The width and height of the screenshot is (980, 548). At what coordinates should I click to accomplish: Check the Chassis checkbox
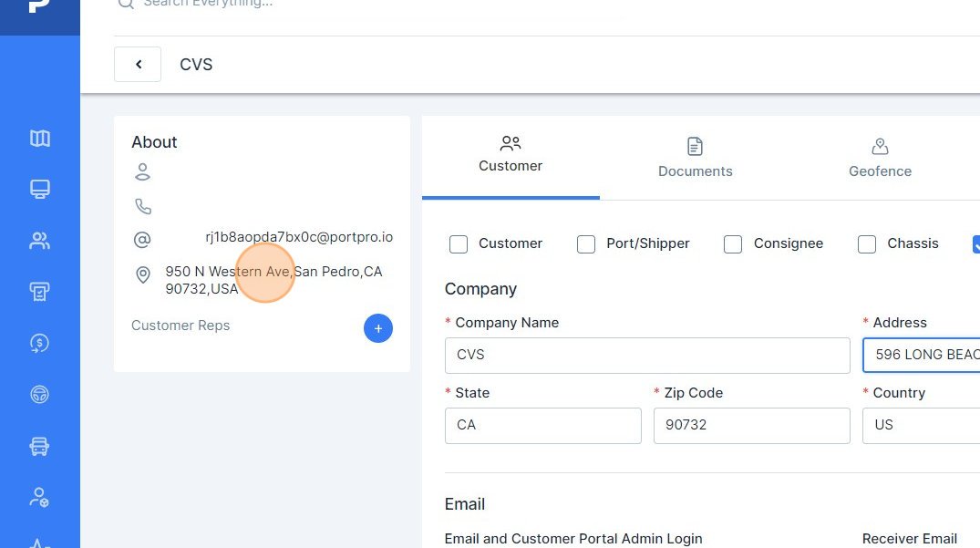[x=867, y=244]
